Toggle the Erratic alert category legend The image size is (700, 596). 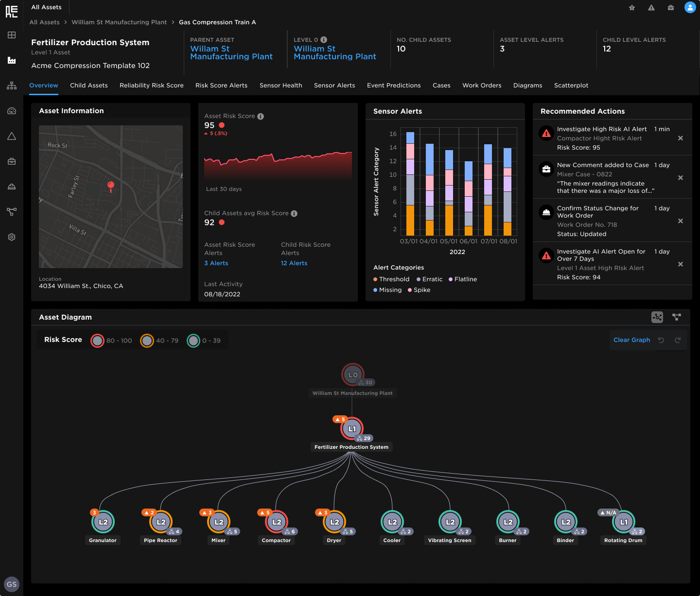(430, 279)
